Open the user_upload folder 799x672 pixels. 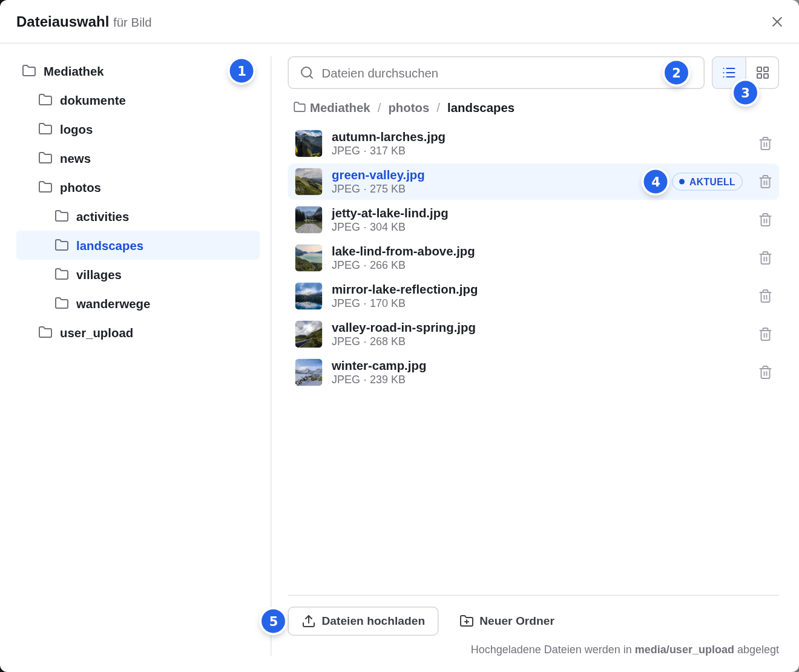[138, 333]
